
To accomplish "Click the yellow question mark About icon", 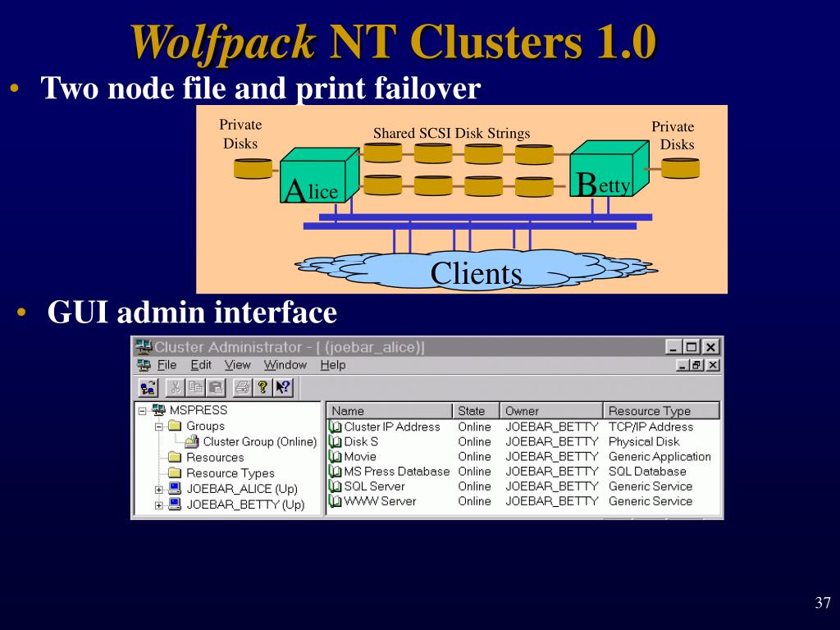I will tap(262, 387).
